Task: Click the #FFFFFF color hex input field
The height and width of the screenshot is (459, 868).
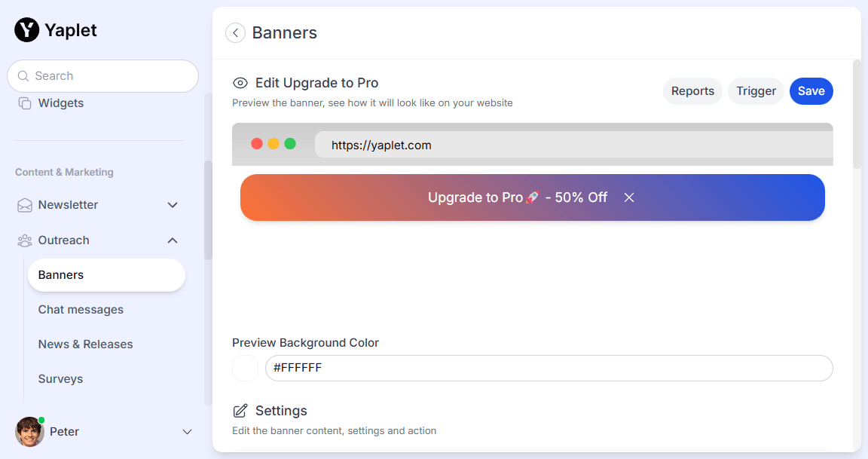Action: tap(549, 369)
